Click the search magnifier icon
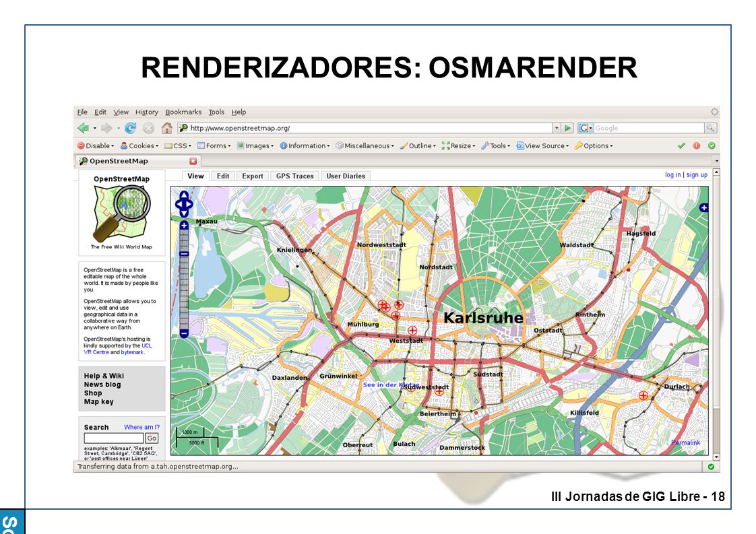756x534 pixels. pos(710,128)
